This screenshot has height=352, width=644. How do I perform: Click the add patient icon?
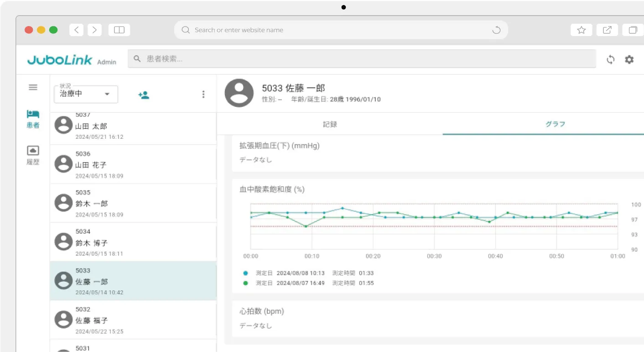[x=144, y=95]
